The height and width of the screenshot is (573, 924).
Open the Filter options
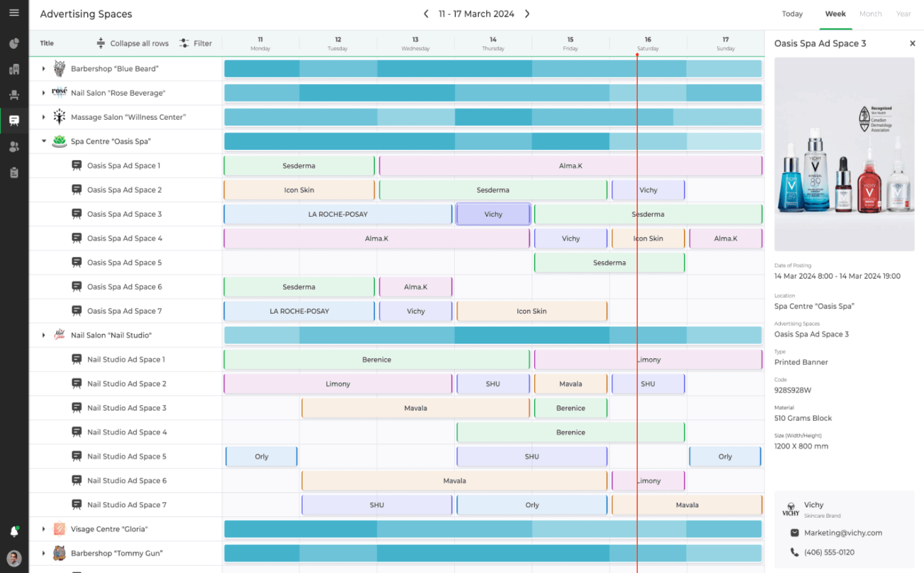[x=196, y=44]
